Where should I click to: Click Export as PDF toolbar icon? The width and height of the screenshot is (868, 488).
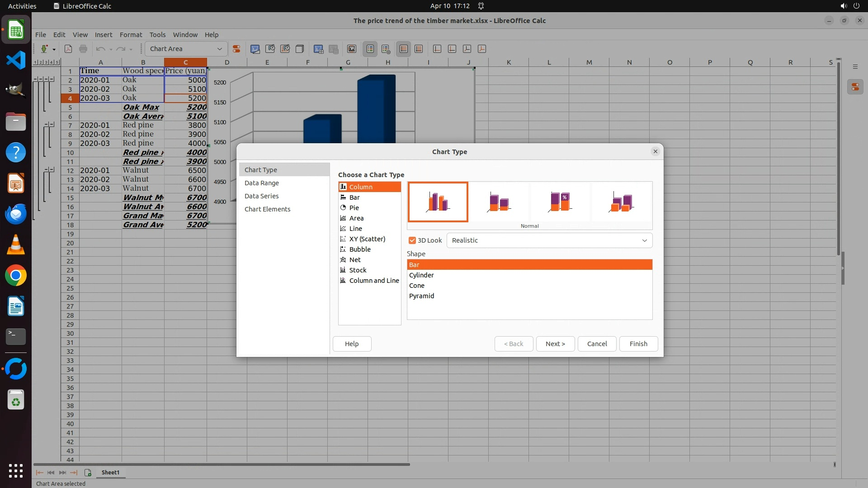pos(68,49)
